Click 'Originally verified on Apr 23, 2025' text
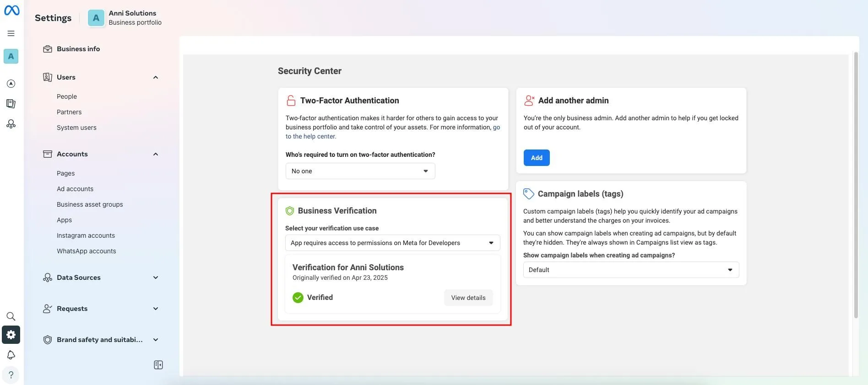The height and width of the screenshot is (385, 868). (340, 278)
